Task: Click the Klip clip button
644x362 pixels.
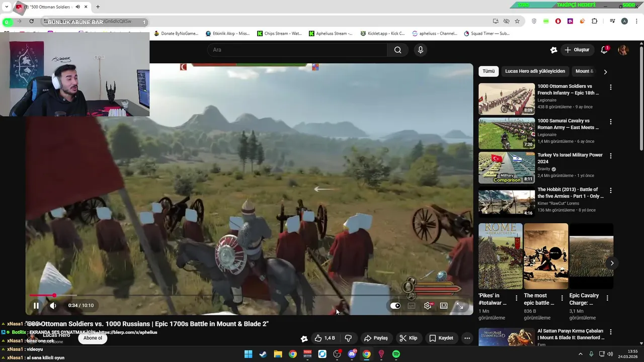Action: click(409, 338)
